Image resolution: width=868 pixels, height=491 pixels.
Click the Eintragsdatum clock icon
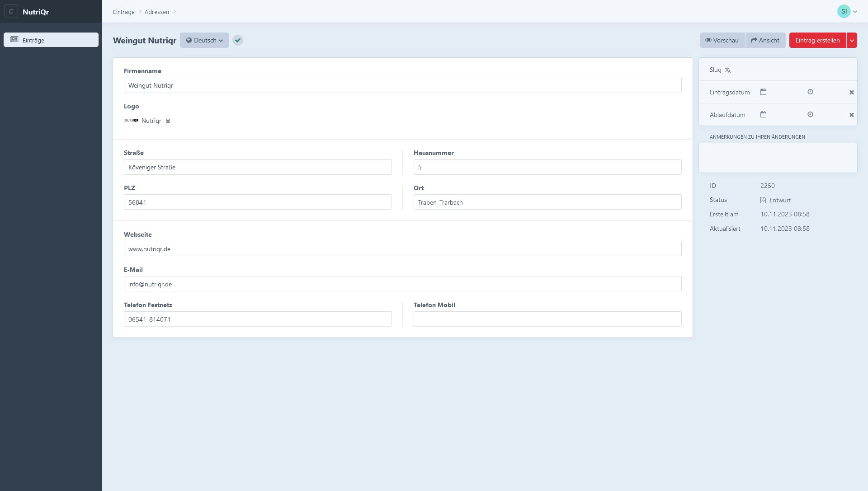tap(810, 92)
